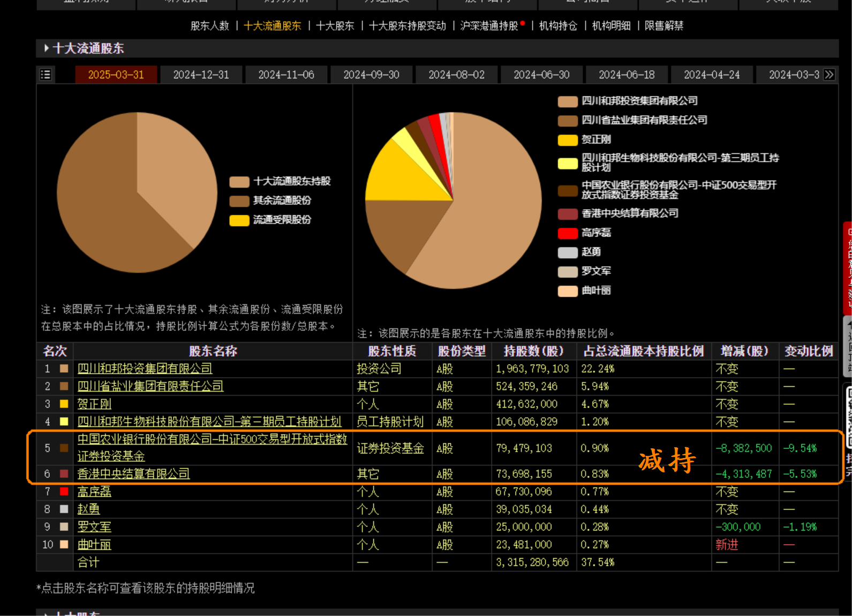Select the 2024-08-02 report date

point(457,74)
